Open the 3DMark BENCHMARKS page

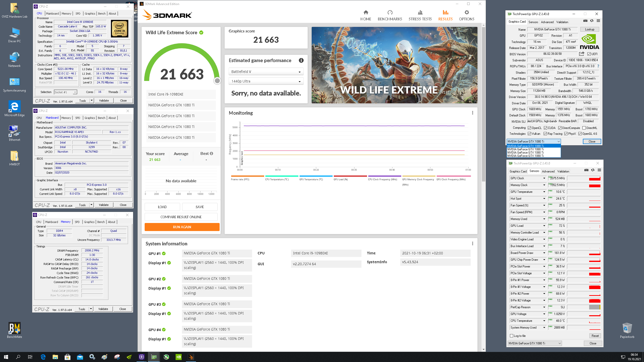point(390,15)
